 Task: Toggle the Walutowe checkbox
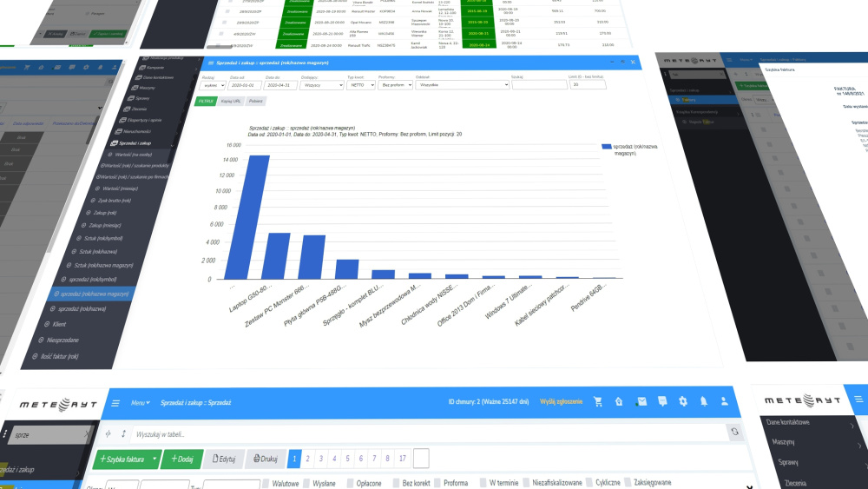[266, 483]
